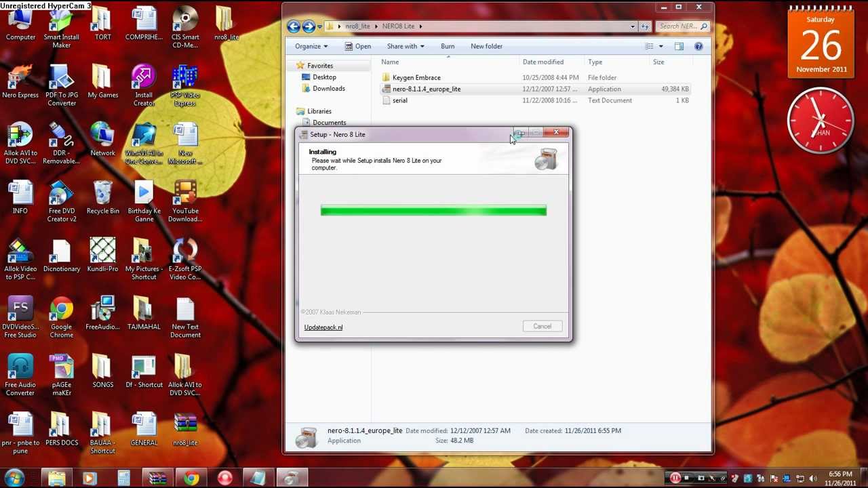Open Chrome from the taskbar

(191, 479)
